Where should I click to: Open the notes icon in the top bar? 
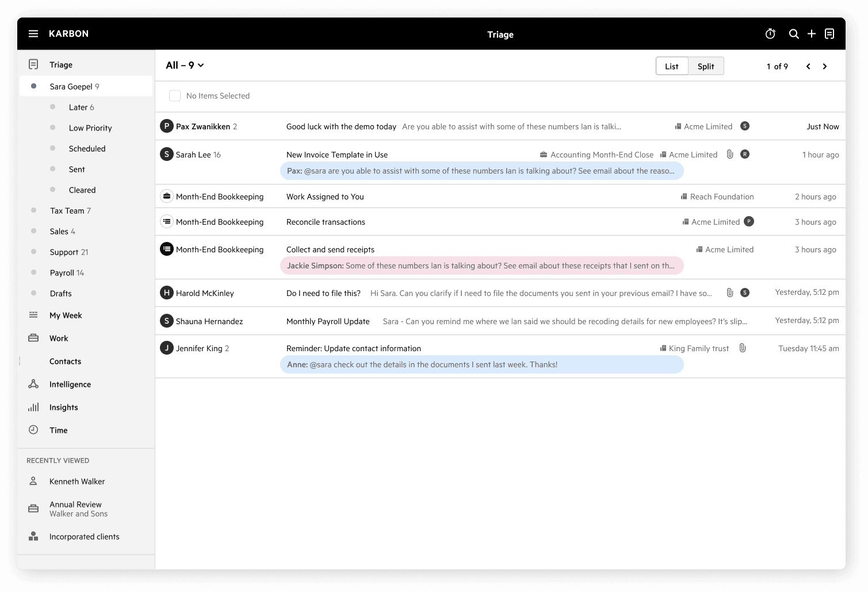point(829,34)
